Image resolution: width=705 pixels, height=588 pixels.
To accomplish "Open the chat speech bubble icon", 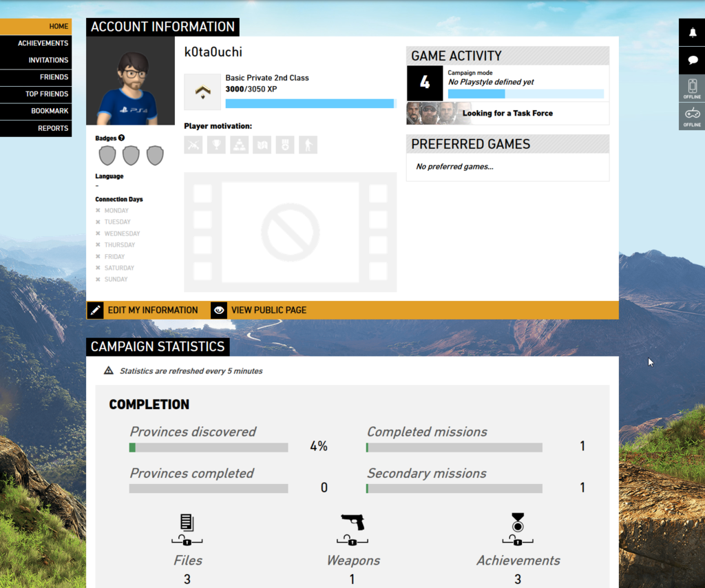I will (693, 60).
